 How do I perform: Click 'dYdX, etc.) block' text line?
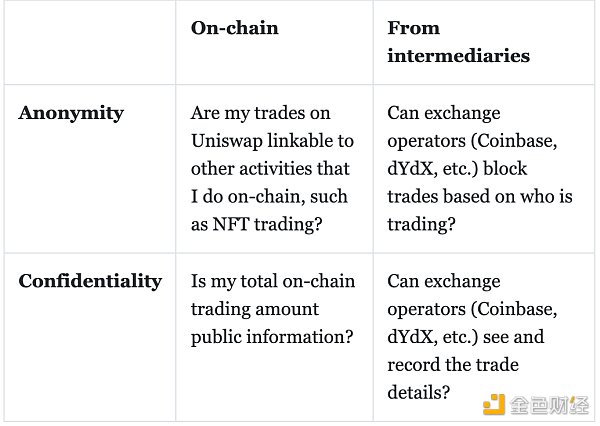pyautogui.click(x=457, y=169)
